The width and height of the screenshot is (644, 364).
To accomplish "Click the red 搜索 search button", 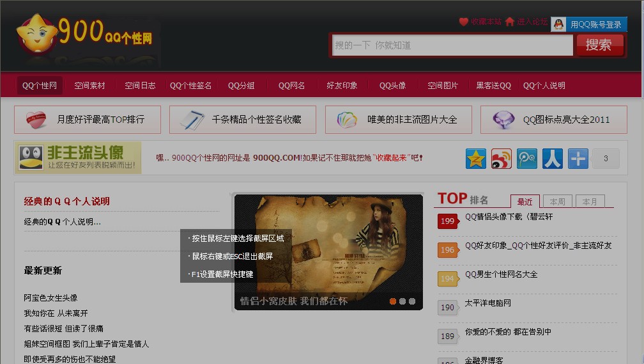I will click(x=600, y=45).
